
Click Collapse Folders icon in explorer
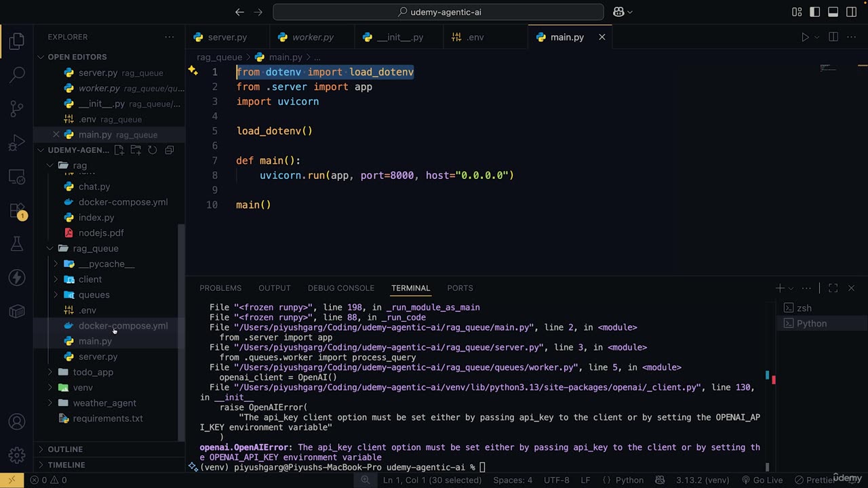170,150
